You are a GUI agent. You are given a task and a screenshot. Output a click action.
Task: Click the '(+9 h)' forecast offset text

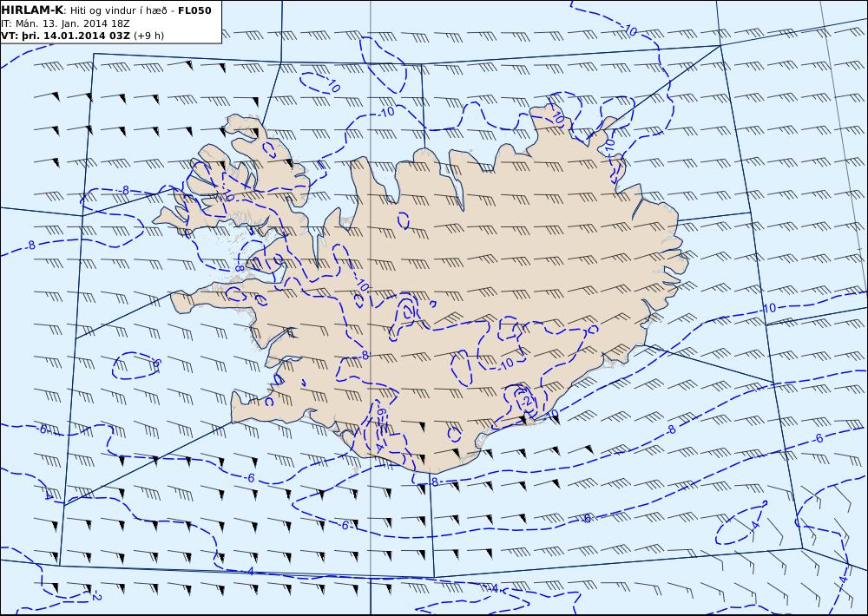pos(149,36)
